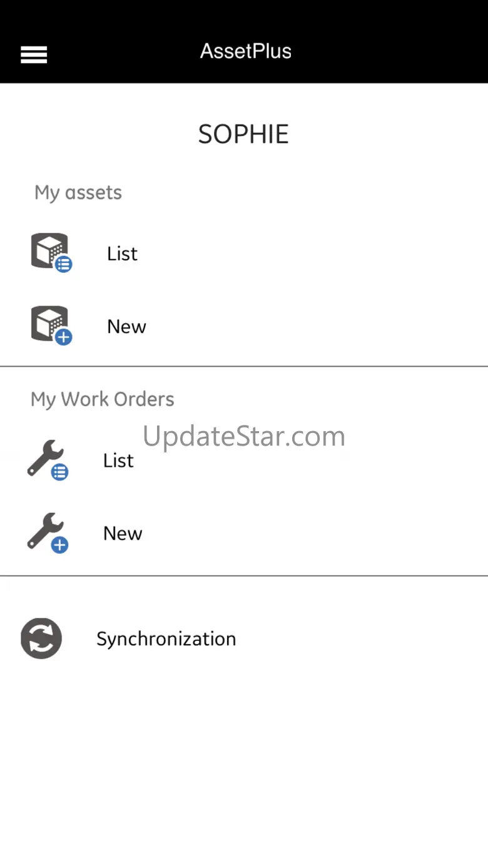The image size is (488, 868).
Task: Click the UpdateStar.com watermark text
Action: pyautogui.click(x=244, y=436)
